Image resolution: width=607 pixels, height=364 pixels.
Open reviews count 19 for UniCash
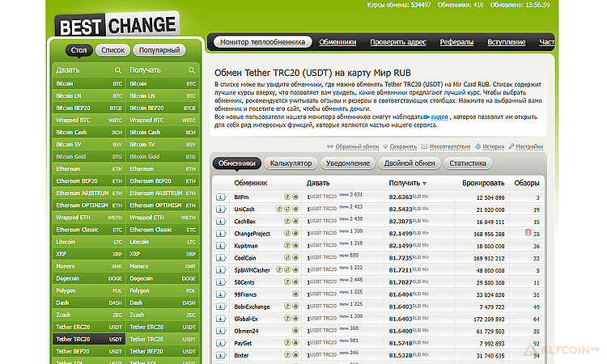point(536,210)
